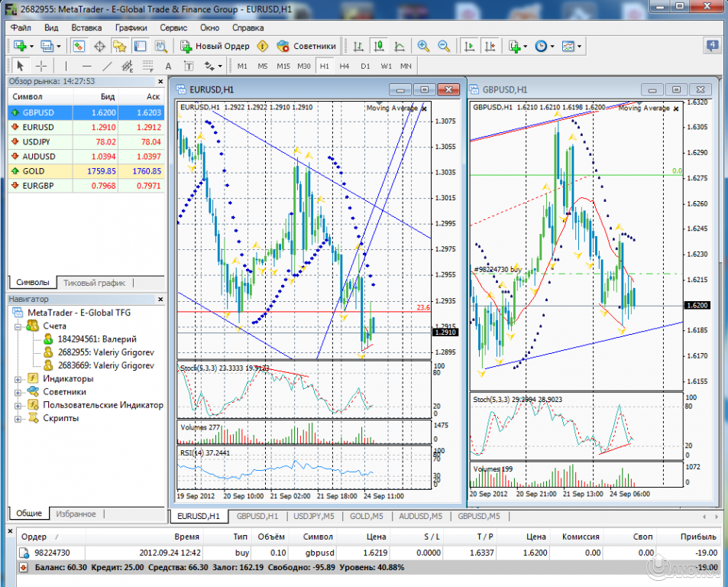Select the GOLD row in Market Watch
Viewport: 728px width, 587px height.
pos(46,172)
